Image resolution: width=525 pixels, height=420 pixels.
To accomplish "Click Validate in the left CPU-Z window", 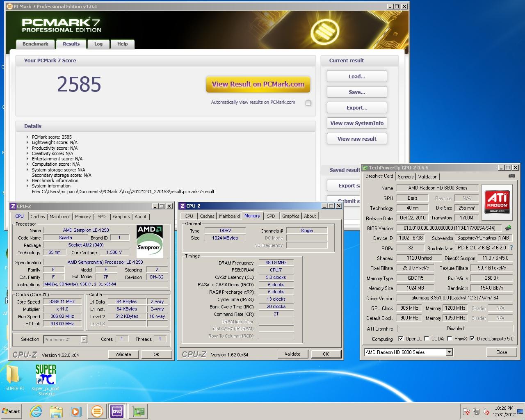I will pyautogui.click(x=123, y=354).
